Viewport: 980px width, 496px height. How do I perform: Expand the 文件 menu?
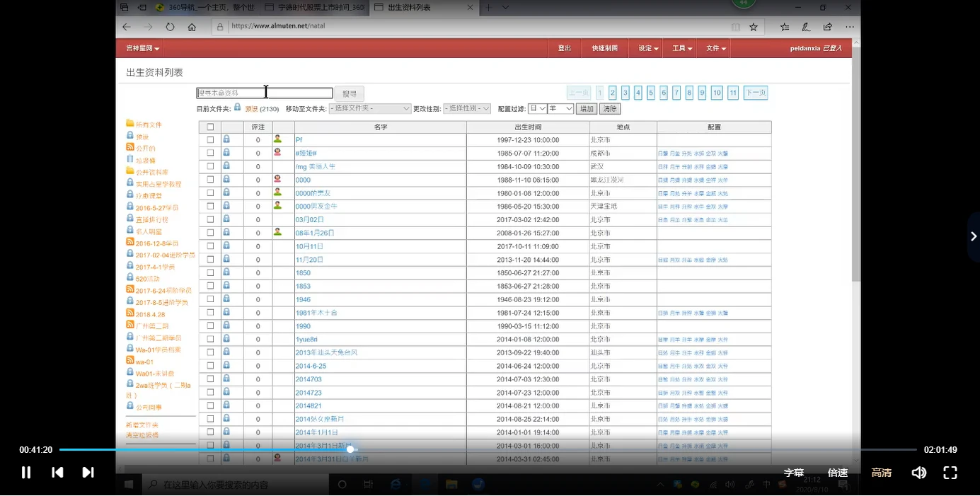tap(715, 48)
